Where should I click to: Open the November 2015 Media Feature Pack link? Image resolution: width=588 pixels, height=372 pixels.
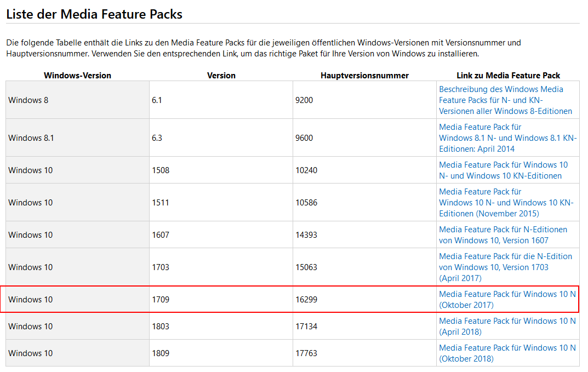pos(506,203)
